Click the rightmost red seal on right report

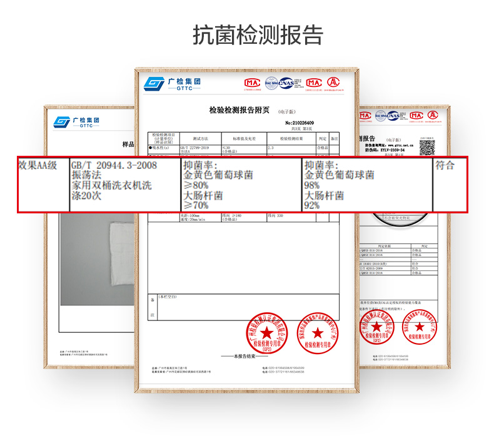[x=420, y=327]
